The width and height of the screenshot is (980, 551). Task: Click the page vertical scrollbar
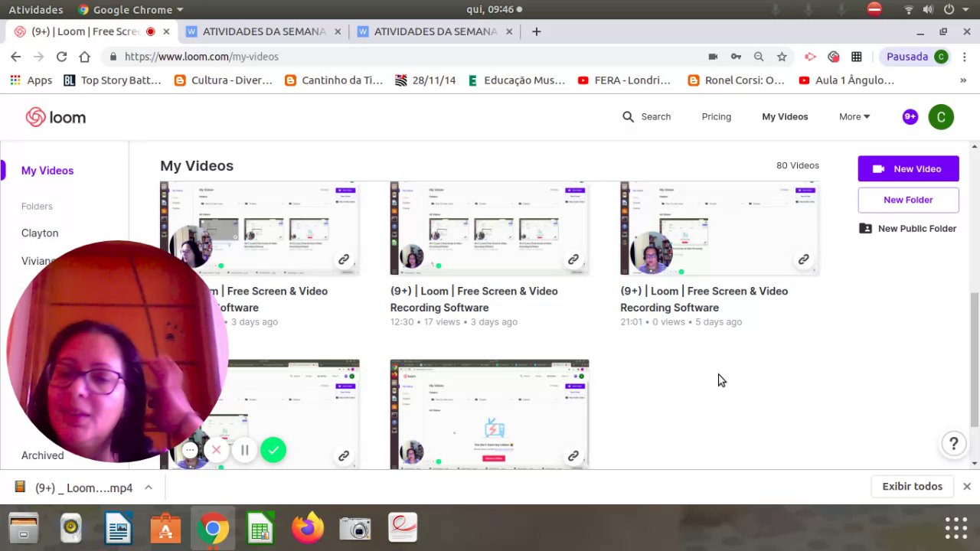pos(975,360)
